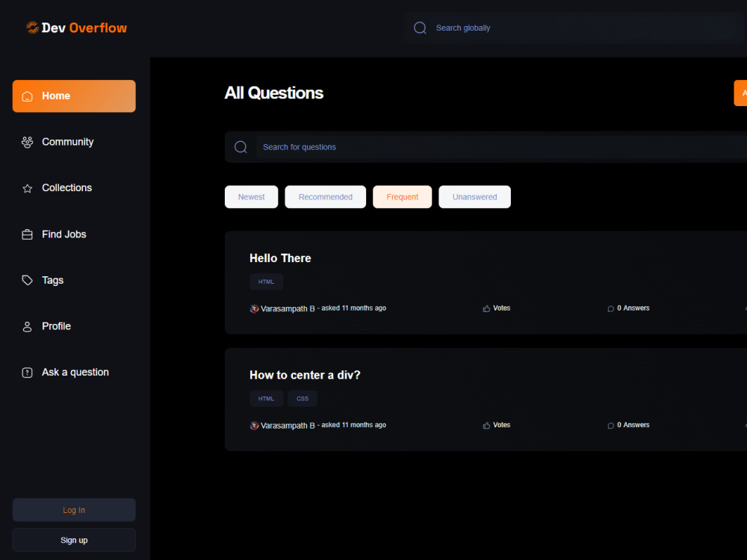Click "Votes" text on center a div card
This screenshot has height=560, width=747.
click(x=502, y=425)
